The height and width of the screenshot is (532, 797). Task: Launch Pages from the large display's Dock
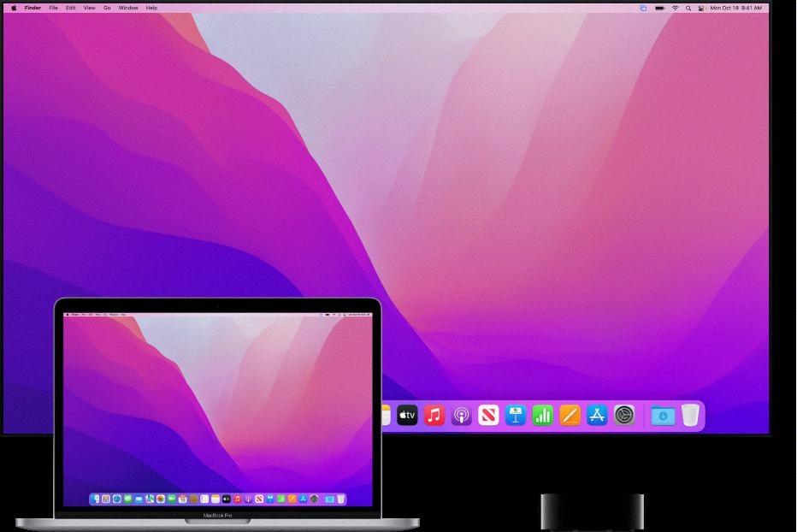(570, 416)
